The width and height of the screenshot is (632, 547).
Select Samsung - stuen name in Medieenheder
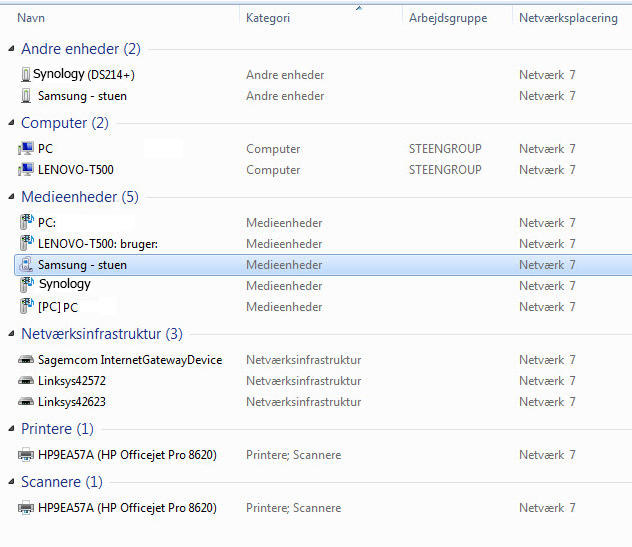coord(82,265)
